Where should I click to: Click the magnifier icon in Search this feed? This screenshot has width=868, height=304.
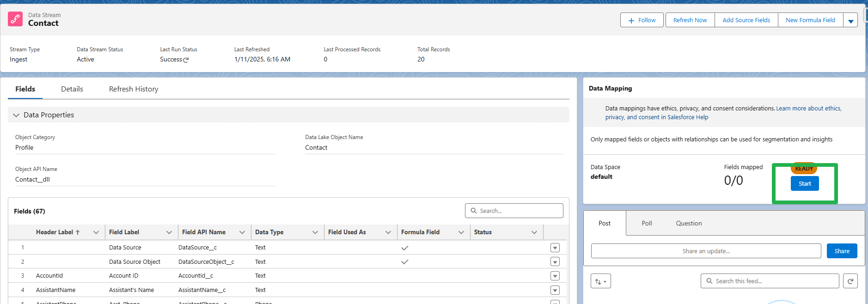tap(709, 281)
